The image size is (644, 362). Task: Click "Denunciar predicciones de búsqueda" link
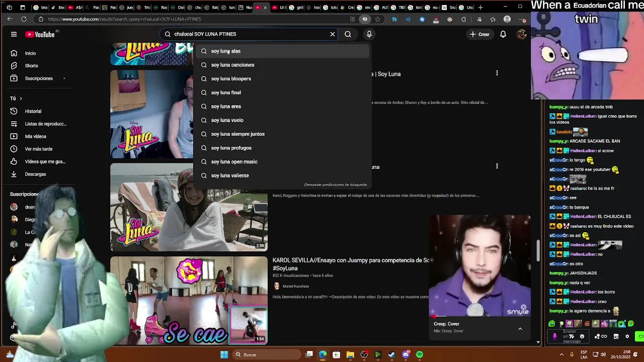(335, 185)
